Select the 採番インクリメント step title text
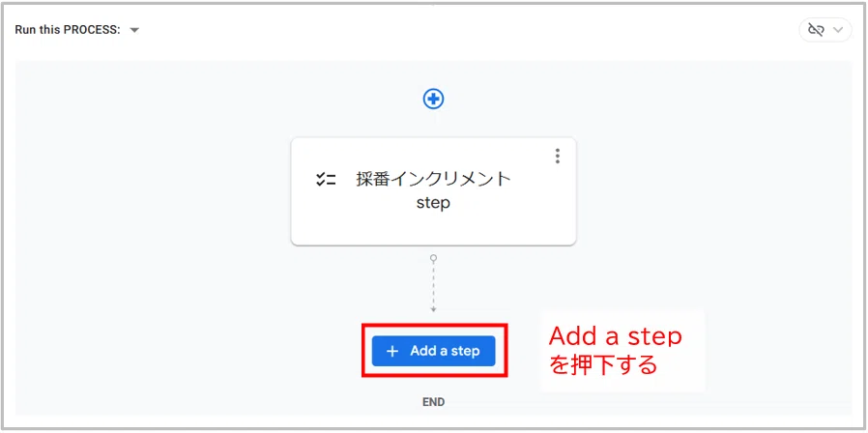Viewport: 868px width, 433px height. tap(433, 180)
